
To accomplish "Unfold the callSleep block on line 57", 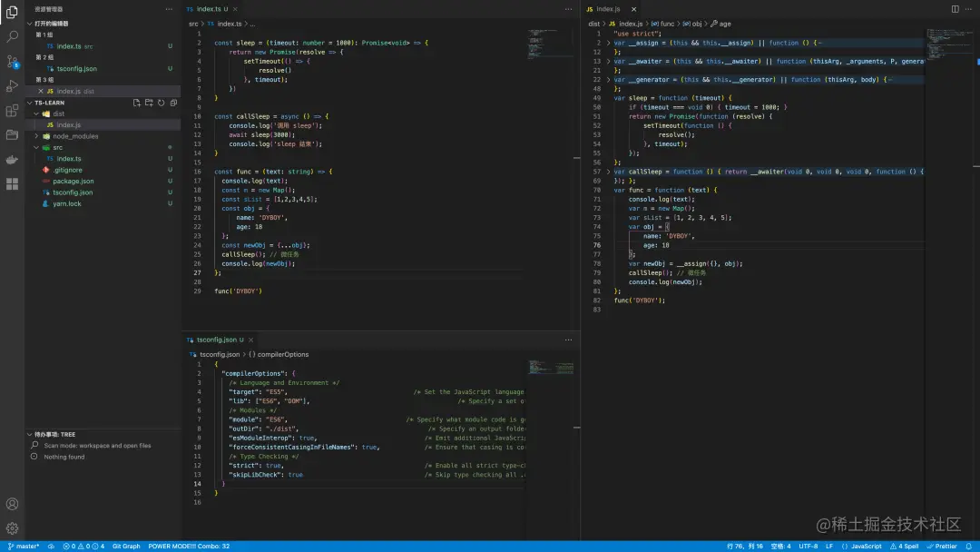I will pyautogui.click(x=608, y=172).
